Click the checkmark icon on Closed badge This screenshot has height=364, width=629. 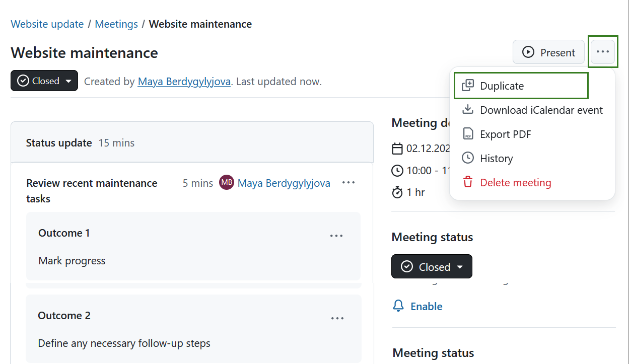click(x=23, y=81)
